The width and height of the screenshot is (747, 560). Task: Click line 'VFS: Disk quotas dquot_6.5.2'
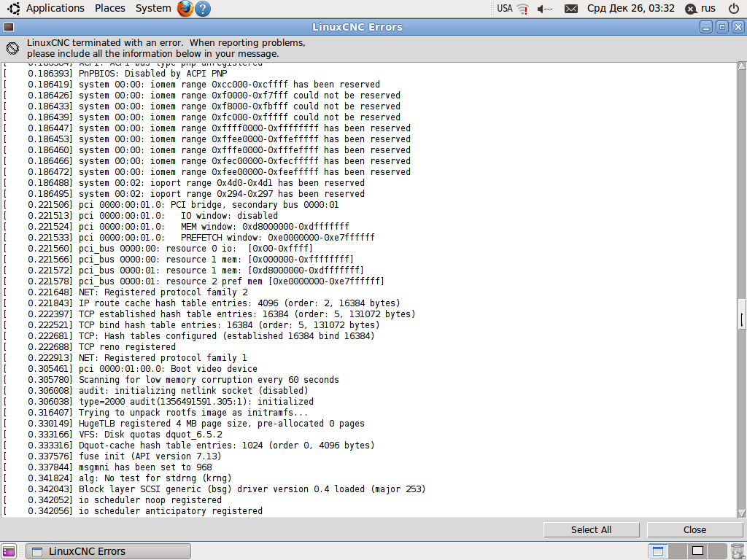pos(150,435)
